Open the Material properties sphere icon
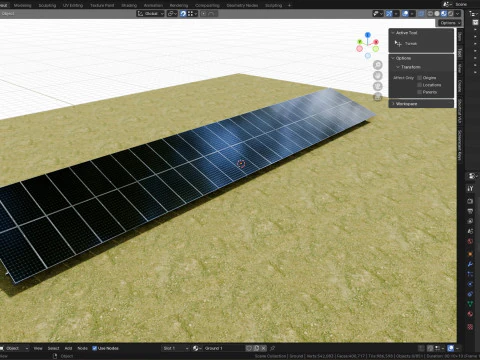Image resolution: width=480 pixels, height=360 pixels. click(470, 314)
